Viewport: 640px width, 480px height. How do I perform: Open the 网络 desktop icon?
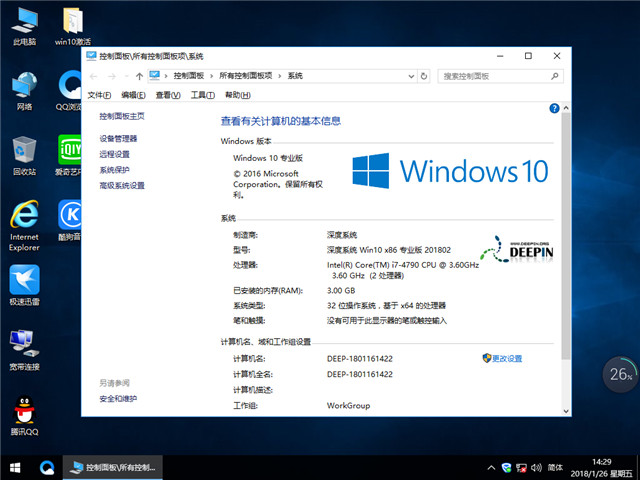(x=24, y=91)
